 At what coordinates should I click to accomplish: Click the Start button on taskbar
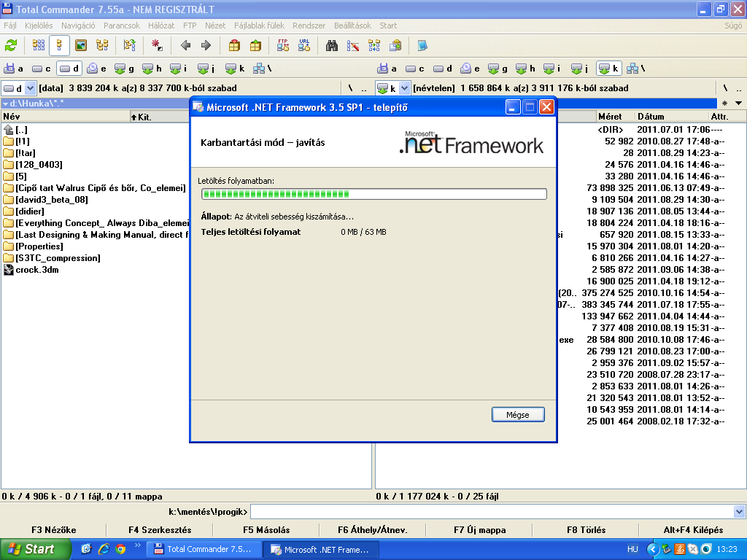pyautogui.click(x=31, y=549)
